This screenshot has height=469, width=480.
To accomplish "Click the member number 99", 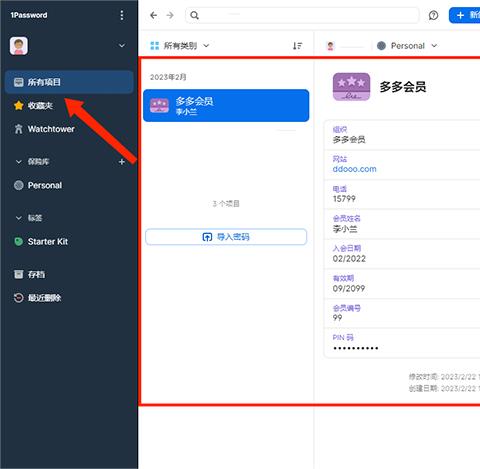I will pos(337,318).
